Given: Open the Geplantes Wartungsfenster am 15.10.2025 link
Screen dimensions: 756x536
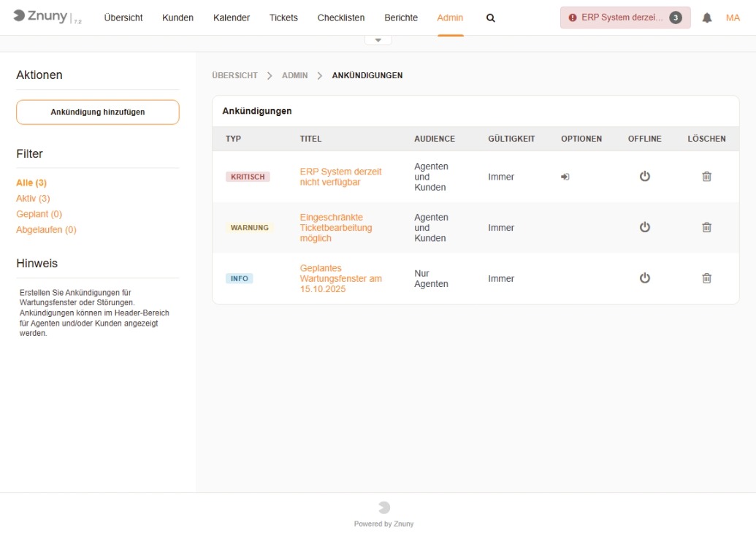Looking at the screenshot, I should pyautogui.click(x=340, y=278).
